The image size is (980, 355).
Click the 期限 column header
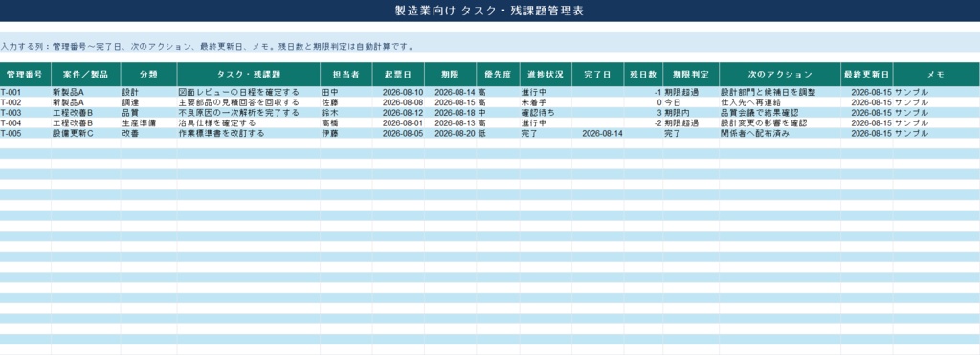450,74
